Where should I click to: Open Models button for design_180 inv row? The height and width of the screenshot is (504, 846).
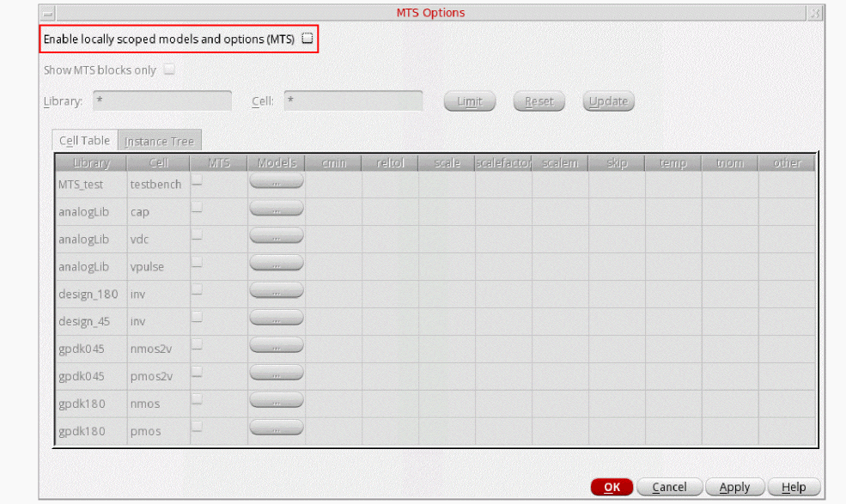click(277, 291)
